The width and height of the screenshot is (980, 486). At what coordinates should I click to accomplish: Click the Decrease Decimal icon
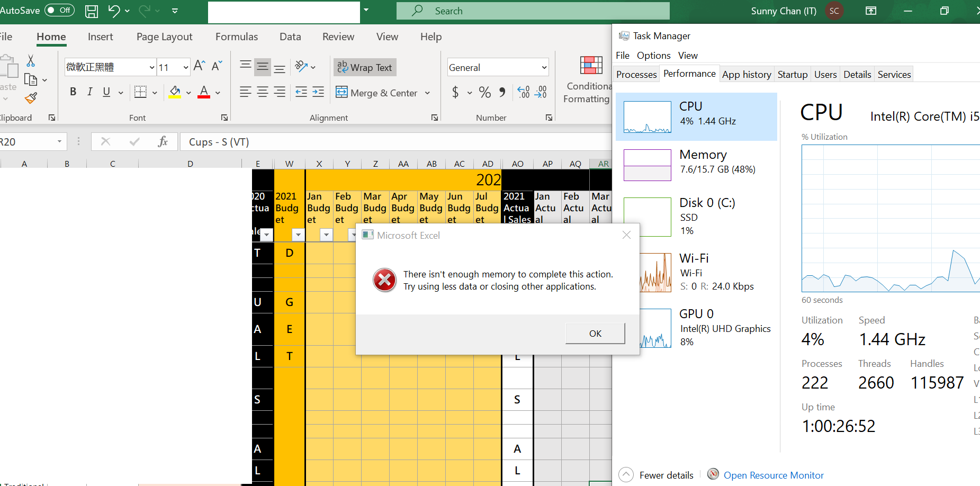541,93
